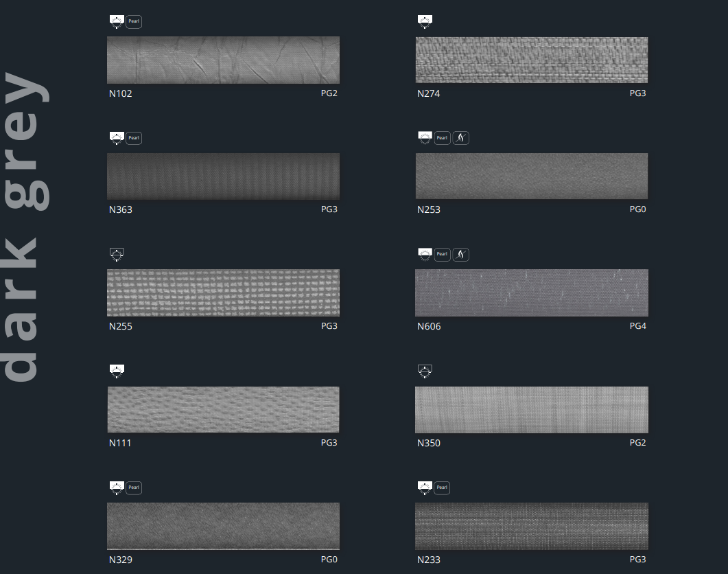Select the N102 creased fabric swatch
This screenshot has width=728, height=574.
(x=223, y=60)
